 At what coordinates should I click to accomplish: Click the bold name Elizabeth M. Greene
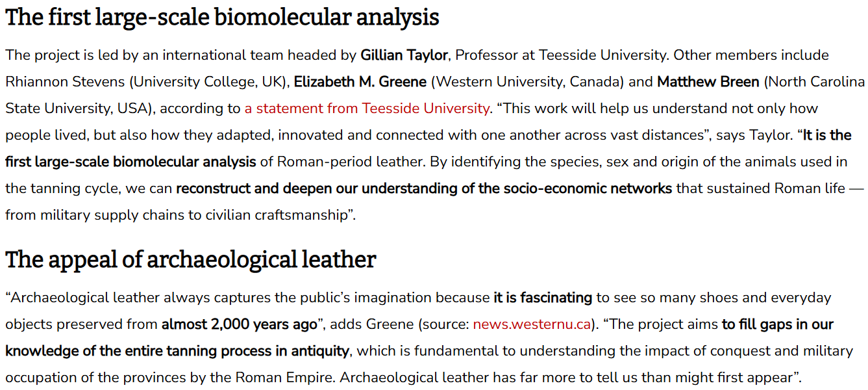click(x=360, y=82)
